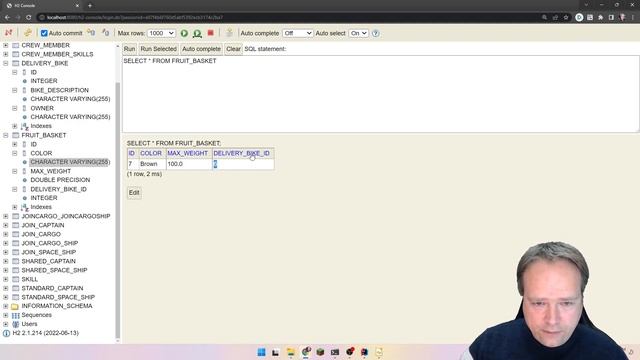This screenshot has height=360, width=640.
Task: Collapse the FRUIT_BASKET table node
Action: point(6,135)
